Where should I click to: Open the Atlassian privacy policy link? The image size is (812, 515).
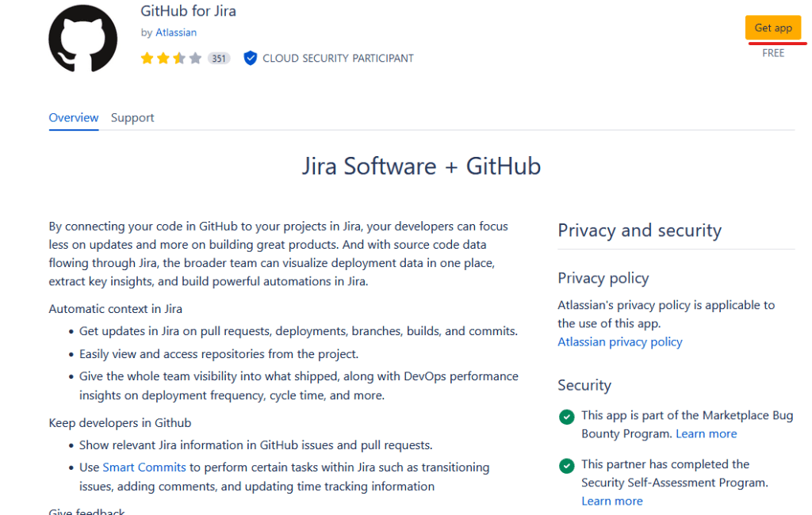point(619,341)
